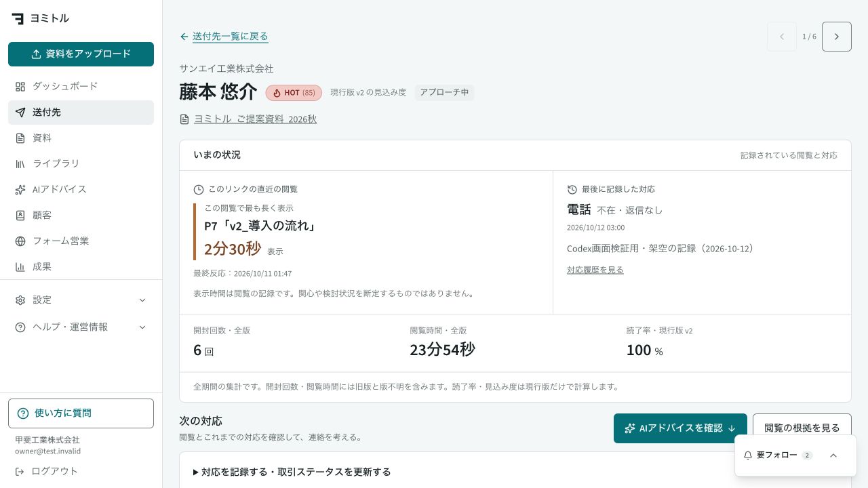
Task: Click company name サンエイ工業株式会社
Action: 226,69
